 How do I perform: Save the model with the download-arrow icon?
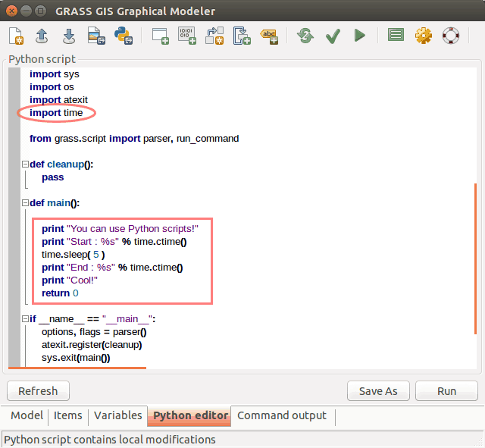point(68,36)
